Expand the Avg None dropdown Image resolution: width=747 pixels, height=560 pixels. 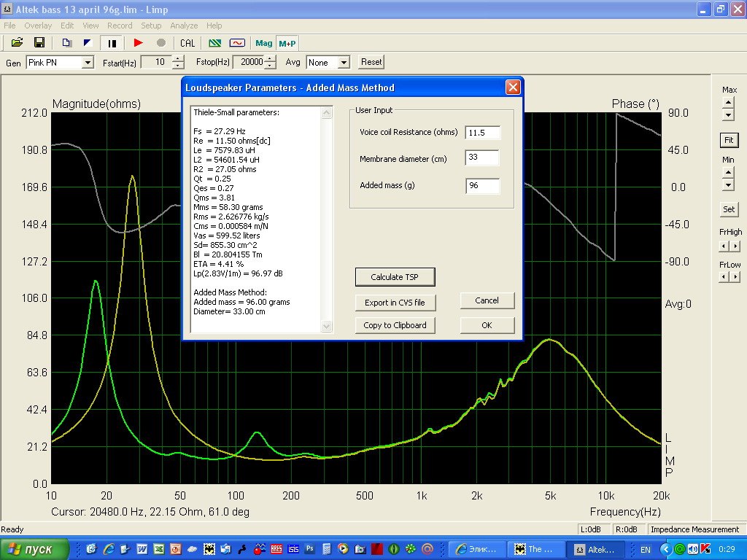(344, 63)
